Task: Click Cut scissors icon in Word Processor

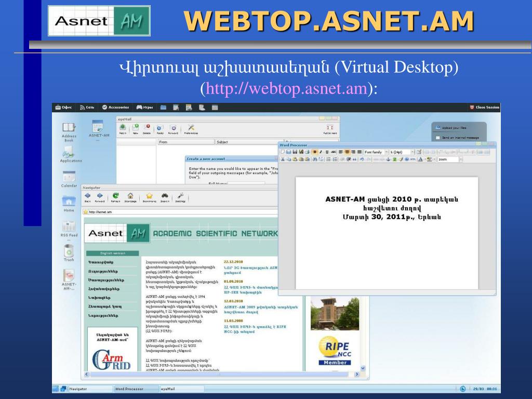Action: 283,159
